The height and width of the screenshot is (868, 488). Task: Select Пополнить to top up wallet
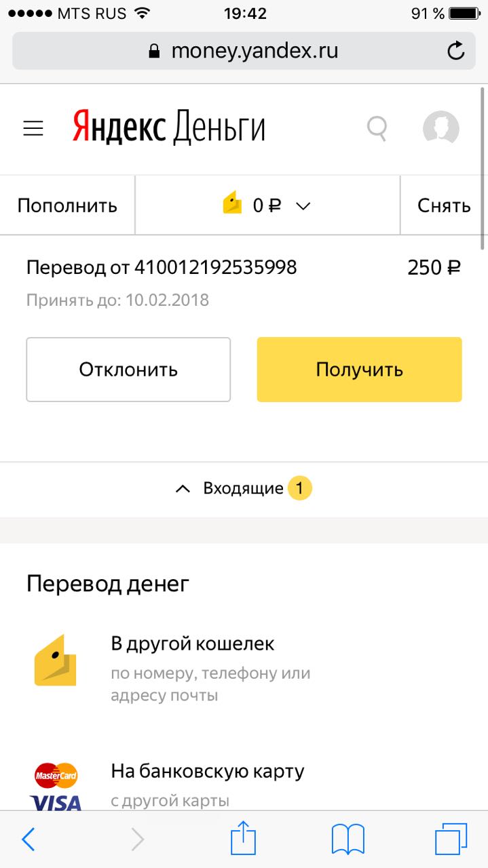pyautogui.click(x=66, y=204)
